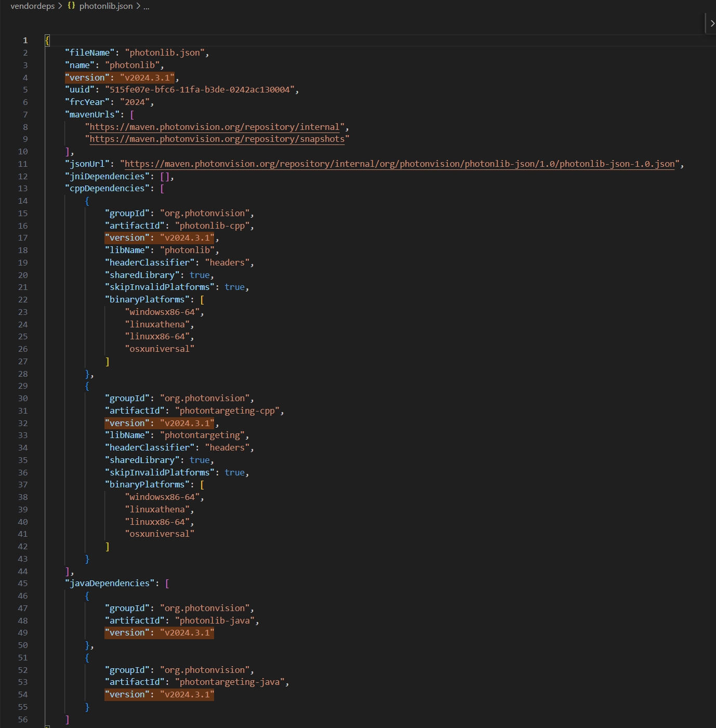Screen dimensions: 716x728
Task: Click the "fileName" key on line 2
Action: [x=90, y=53]
